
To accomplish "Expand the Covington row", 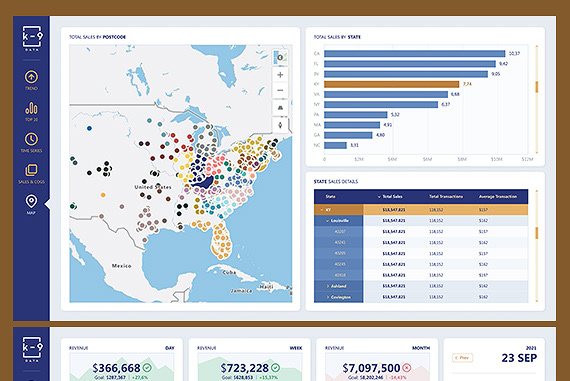I will tap(328, 297).
